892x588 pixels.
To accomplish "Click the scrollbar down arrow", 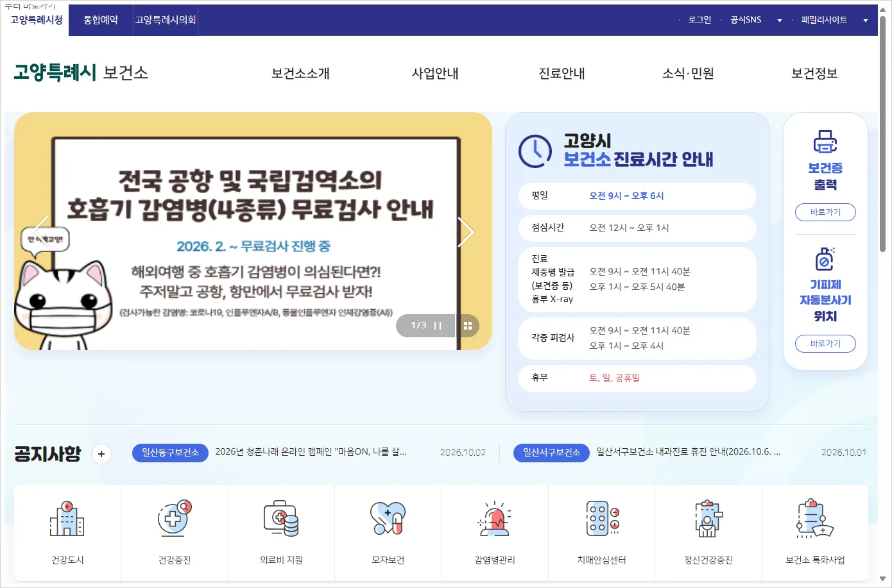I will coord(883,579).
